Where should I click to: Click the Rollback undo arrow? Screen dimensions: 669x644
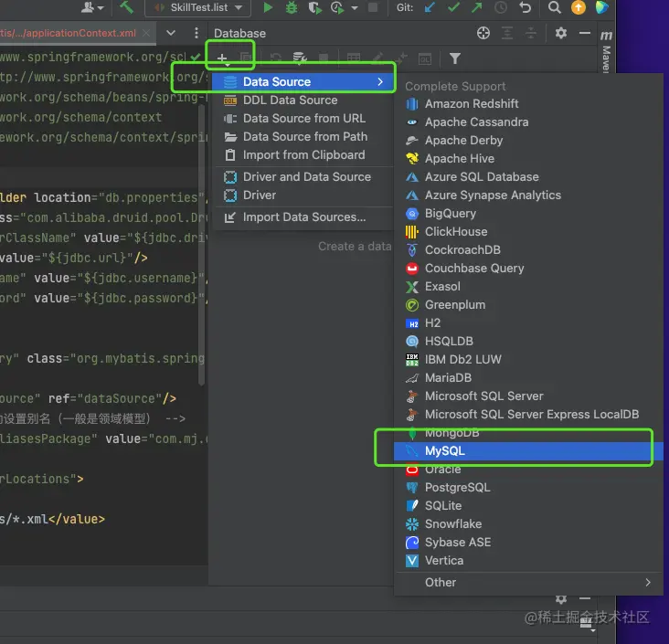tap(526, 7)
